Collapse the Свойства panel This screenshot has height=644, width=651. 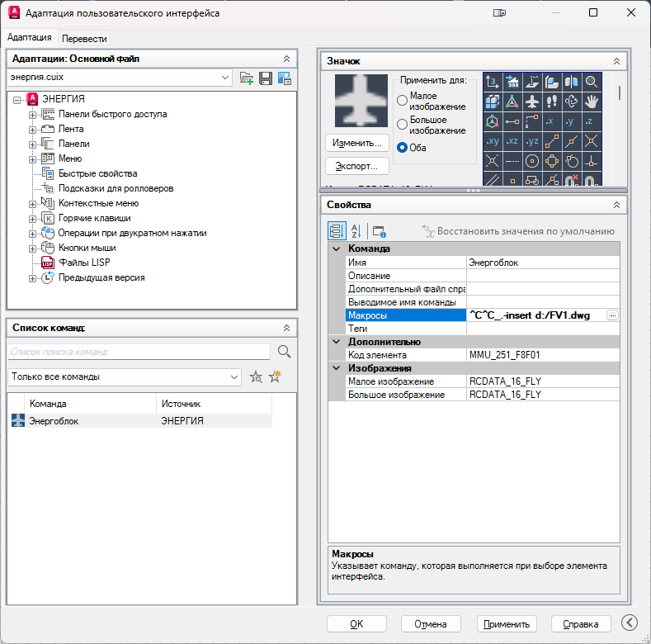point(616,205)
